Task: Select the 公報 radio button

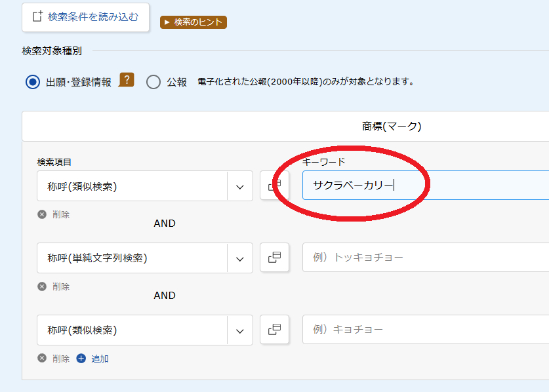Action: pos(153,82)
